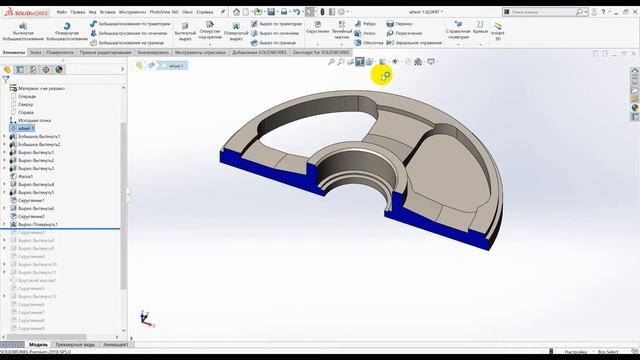This screenshot has width=640, height=360.
Task: Open Отверстие под крепеж dropdown arrow
Action: tap(210, 44)
